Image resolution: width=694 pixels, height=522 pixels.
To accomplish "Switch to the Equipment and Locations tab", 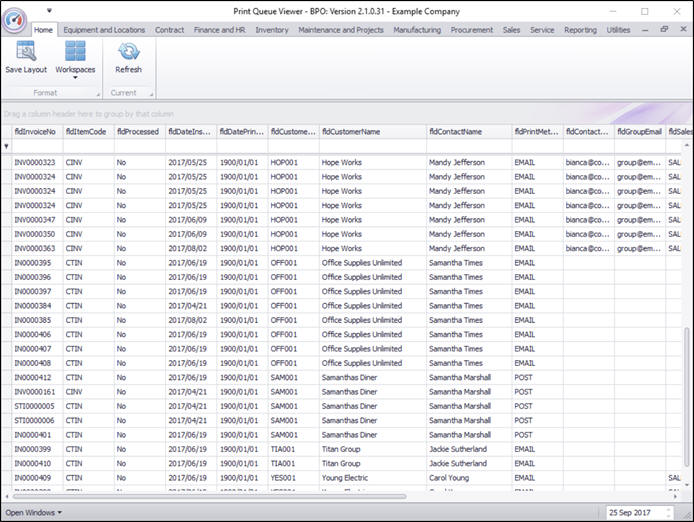I will point(104,30).
